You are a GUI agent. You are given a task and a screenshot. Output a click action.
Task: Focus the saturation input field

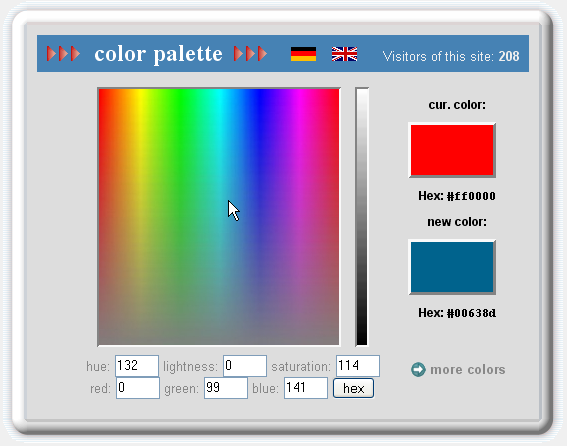click(358, 366)
